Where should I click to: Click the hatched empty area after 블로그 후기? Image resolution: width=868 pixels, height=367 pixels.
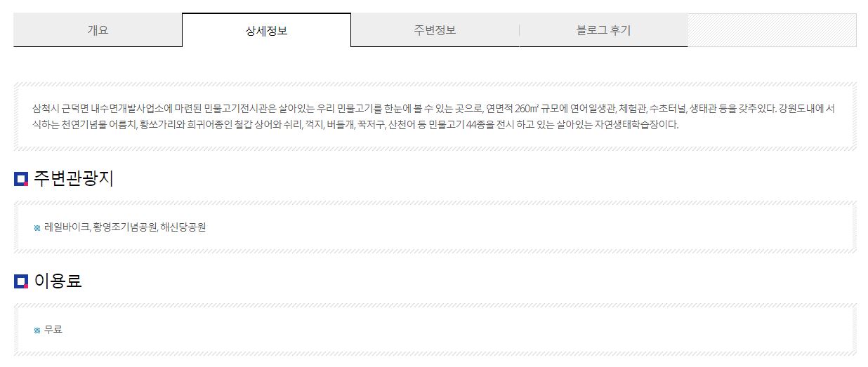[772, 30]
